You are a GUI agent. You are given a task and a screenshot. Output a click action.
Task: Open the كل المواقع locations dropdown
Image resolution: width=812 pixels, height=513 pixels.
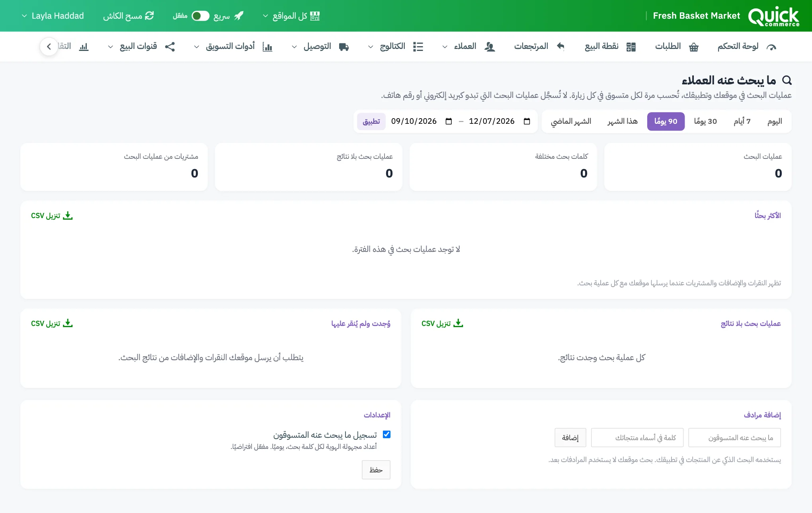(291, 16)
